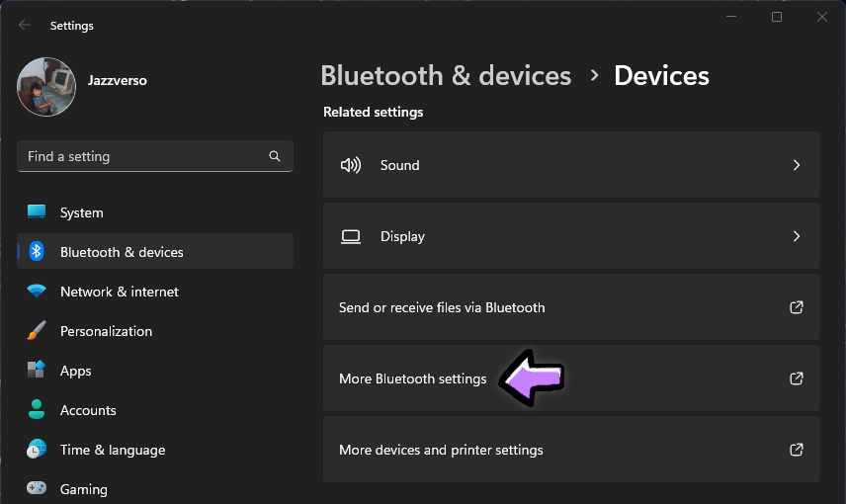
Task: Click the Personalization paintbrush icon
Action: point(37,331)
